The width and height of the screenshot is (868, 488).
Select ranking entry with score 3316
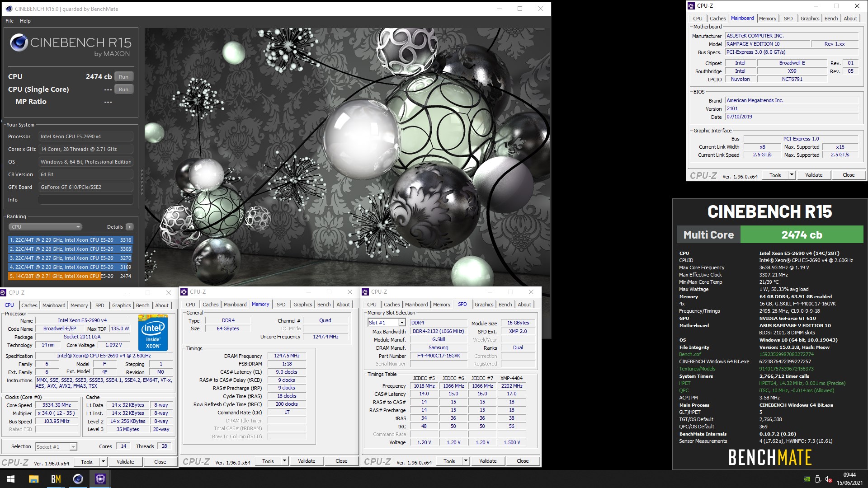pyautogui.click(x=71, y=240)
